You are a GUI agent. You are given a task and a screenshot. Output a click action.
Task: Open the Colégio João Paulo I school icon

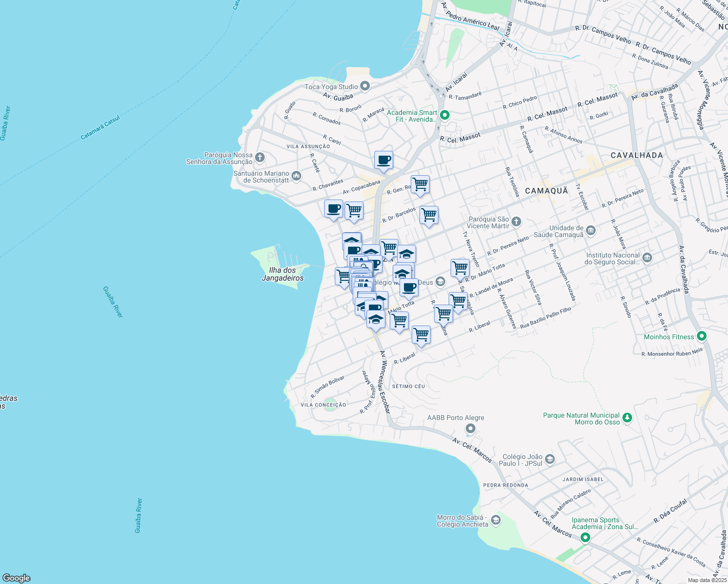549,459
